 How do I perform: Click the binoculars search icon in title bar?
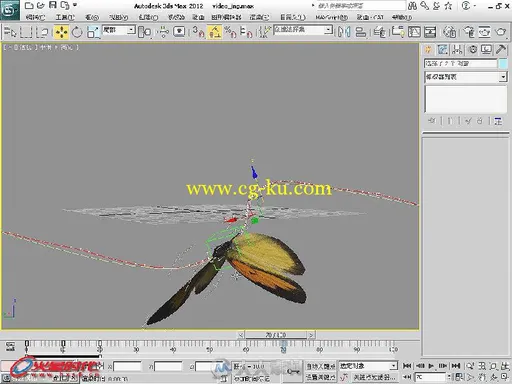coord(412,6)
